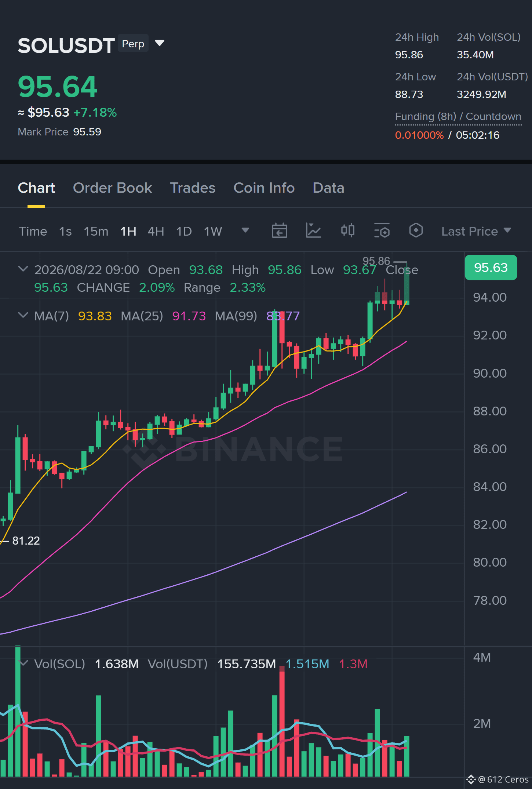The height and width of the screenshot is (789, 532).
Task: Select the 15m interval
Action: click(96, 231)
